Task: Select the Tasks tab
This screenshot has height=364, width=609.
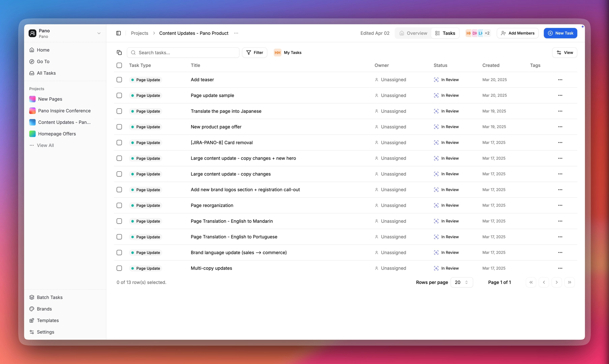Action: 445,33
